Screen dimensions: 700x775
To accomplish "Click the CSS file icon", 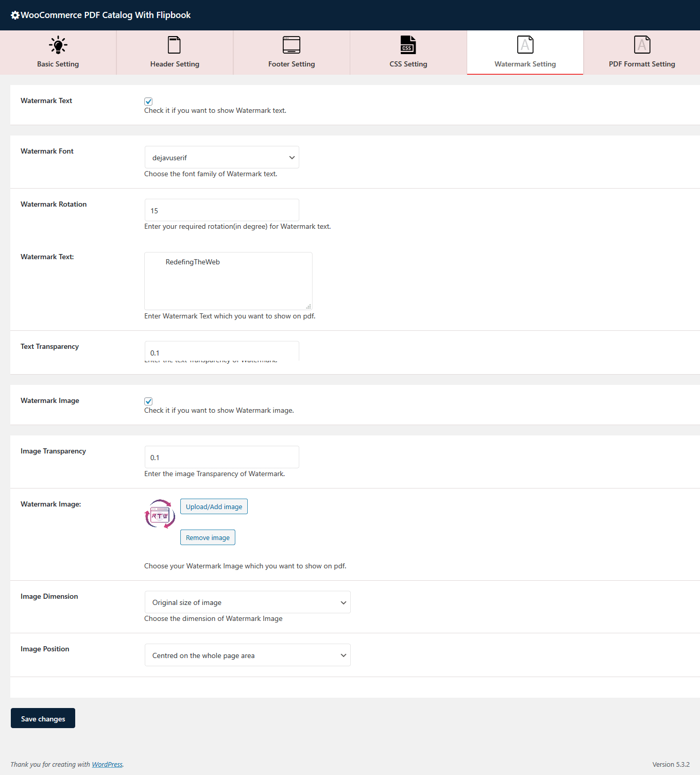I will [x=408, y=45].
